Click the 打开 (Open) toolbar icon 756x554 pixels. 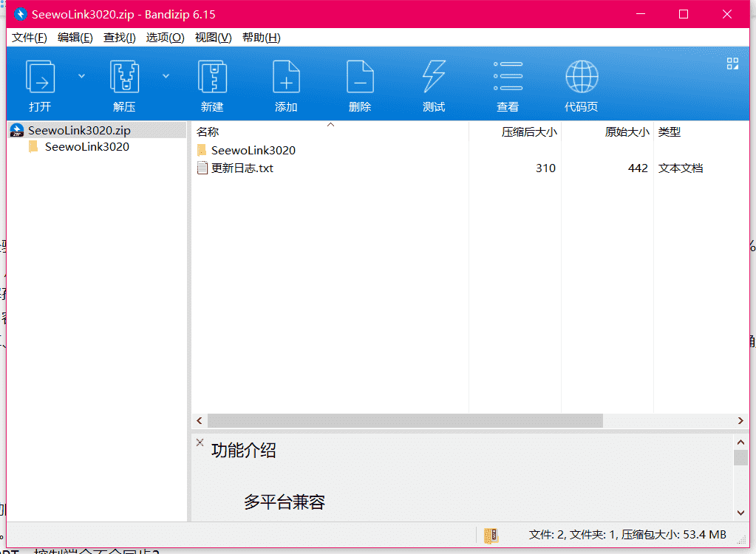tap(40, 77)
